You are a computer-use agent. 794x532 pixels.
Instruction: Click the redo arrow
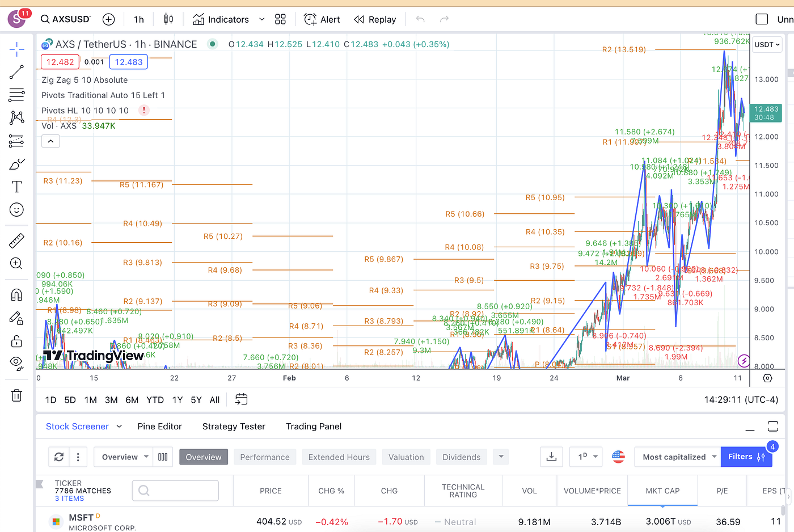[445, 19]
